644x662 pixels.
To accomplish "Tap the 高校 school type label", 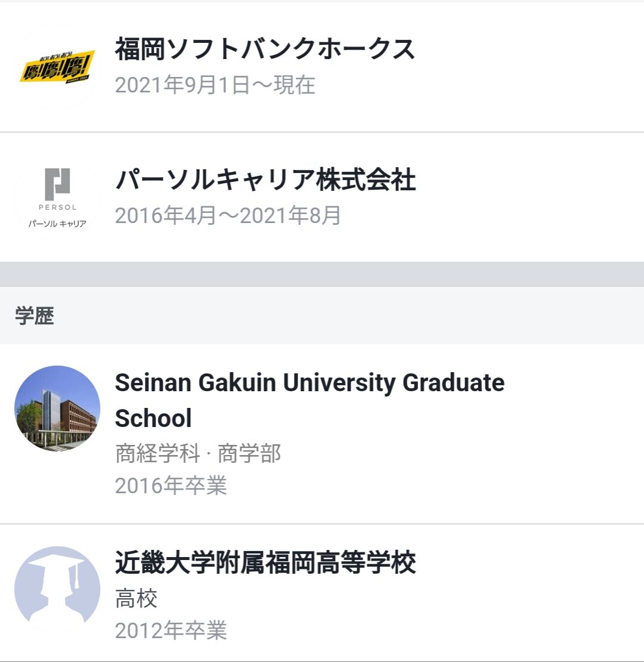I will (x=136, y=598).
